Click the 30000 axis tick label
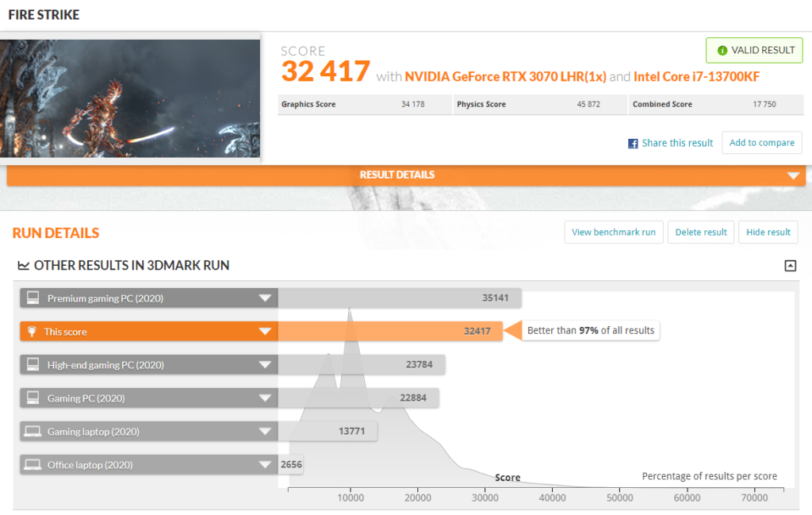 [485, 498]
